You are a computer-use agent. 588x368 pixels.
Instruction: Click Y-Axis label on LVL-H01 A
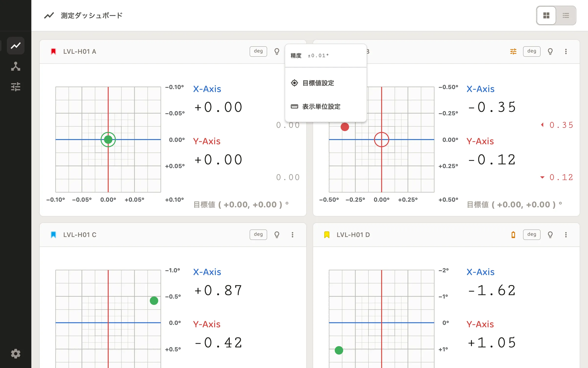coord(207,141)
